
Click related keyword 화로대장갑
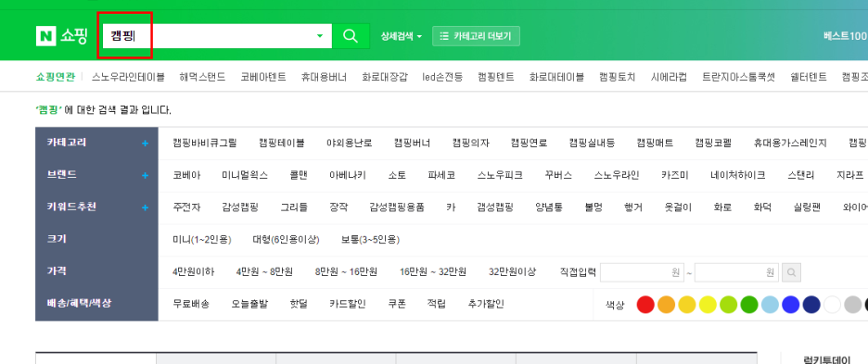coord(385,77)
